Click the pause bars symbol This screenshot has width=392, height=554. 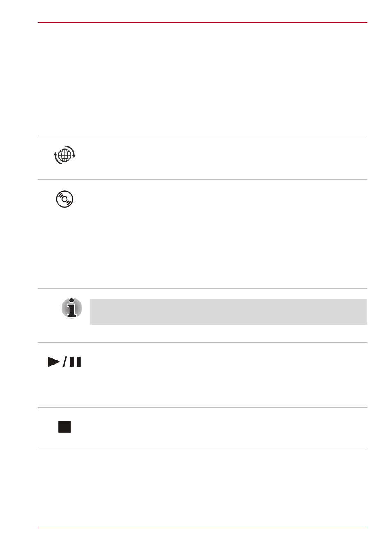(75, 362)
